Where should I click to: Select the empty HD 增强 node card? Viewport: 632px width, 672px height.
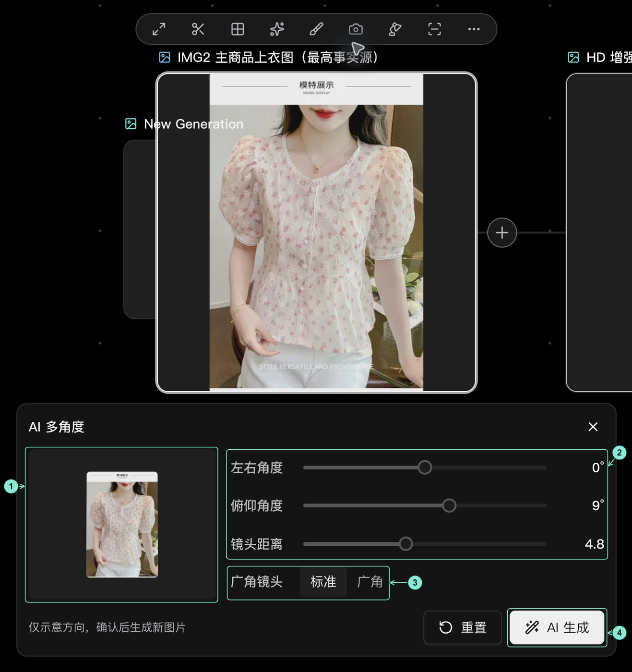(x=599, y=232)
